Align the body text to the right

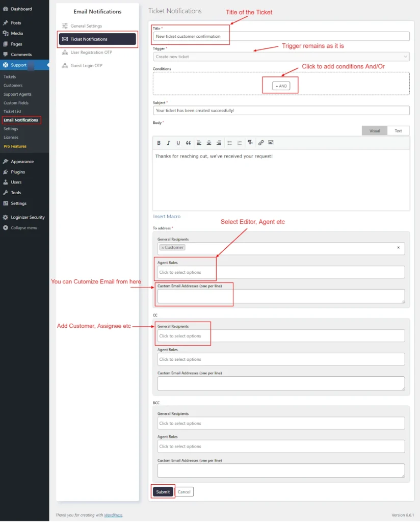pyautogui.click(x=218, y=143)
